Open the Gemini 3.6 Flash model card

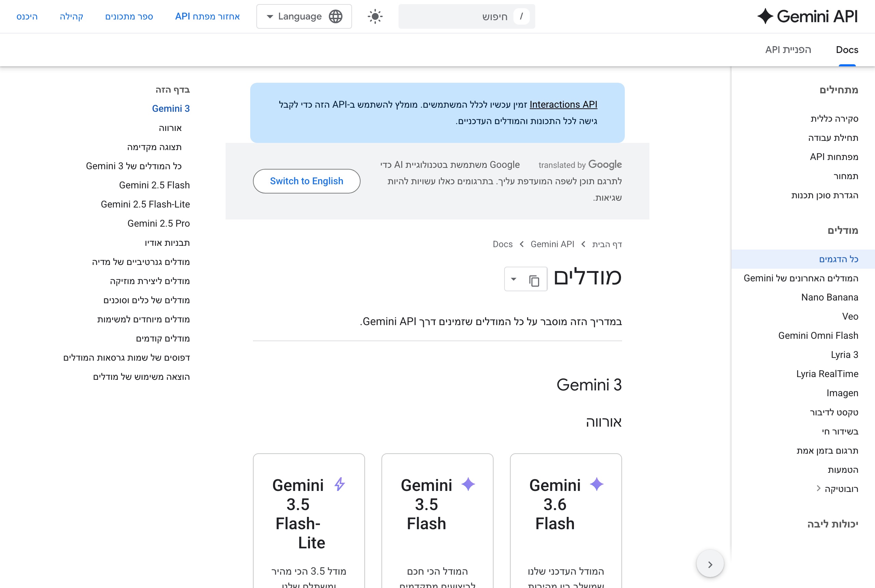[x=566, y=521]
